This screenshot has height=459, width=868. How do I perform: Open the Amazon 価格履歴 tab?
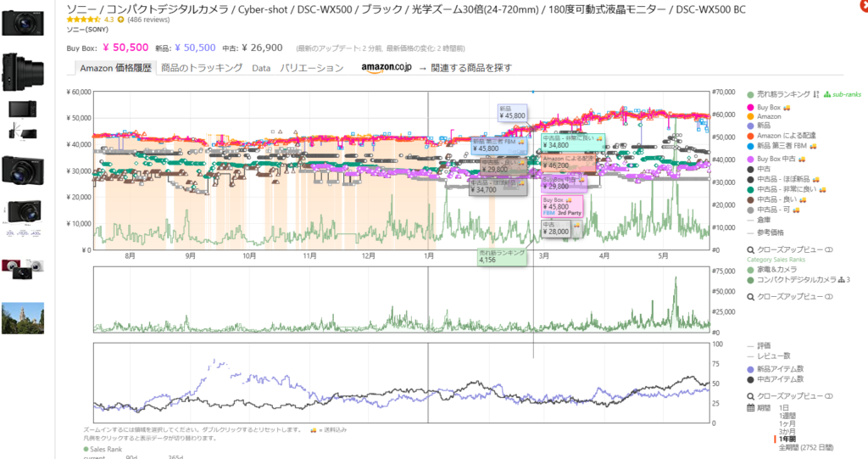coord(115,68)
